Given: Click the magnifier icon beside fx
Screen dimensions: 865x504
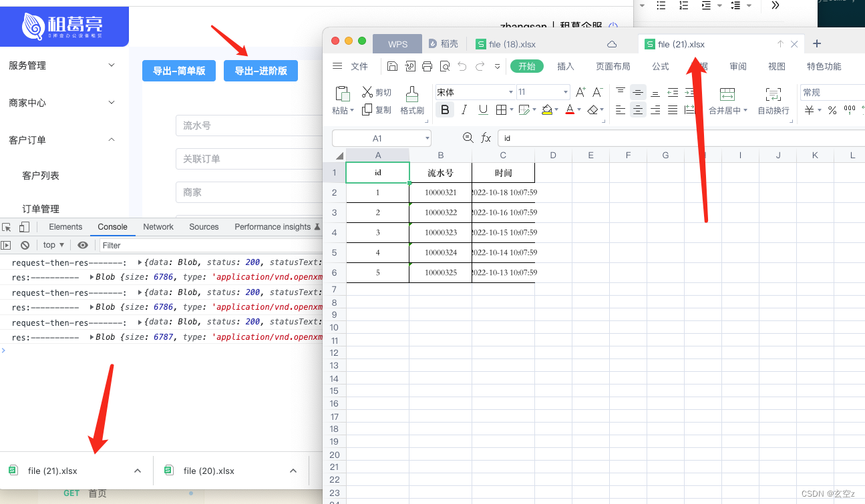Looking at the screenshot, I should (468, 138).
